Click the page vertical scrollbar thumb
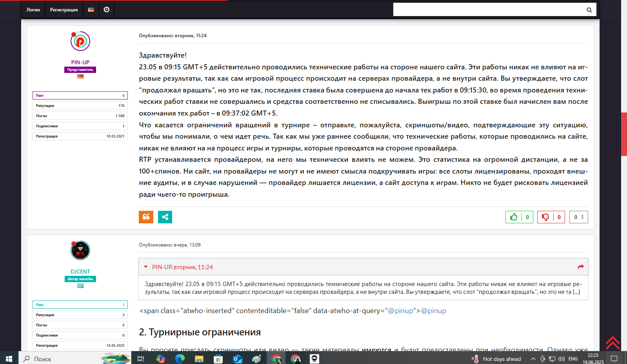 click(x=623, y=134)
